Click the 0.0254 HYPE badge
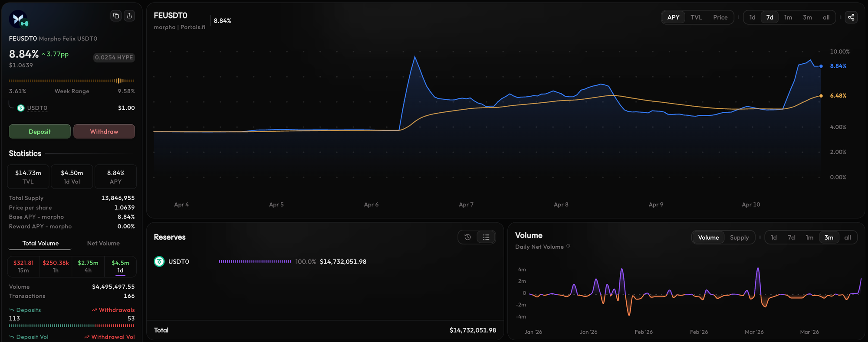 tap(114, 58)
